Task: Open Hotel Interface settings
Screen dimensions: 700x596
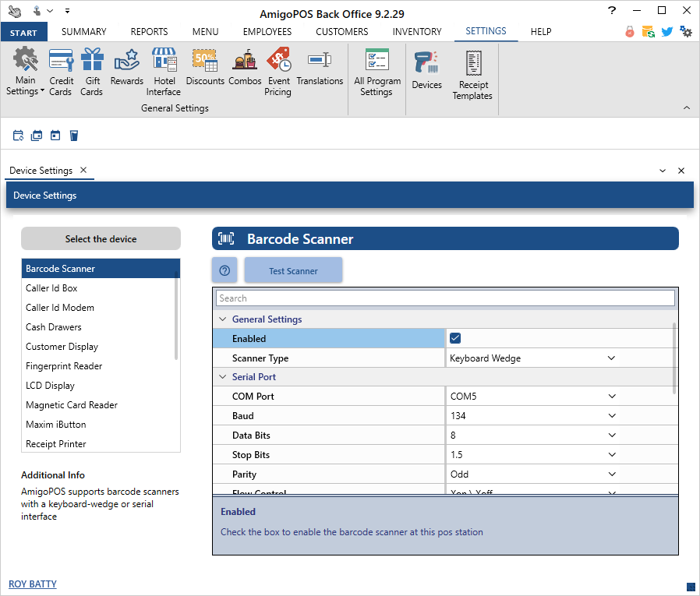Action: pyautogui.click(x=164, y=71)
